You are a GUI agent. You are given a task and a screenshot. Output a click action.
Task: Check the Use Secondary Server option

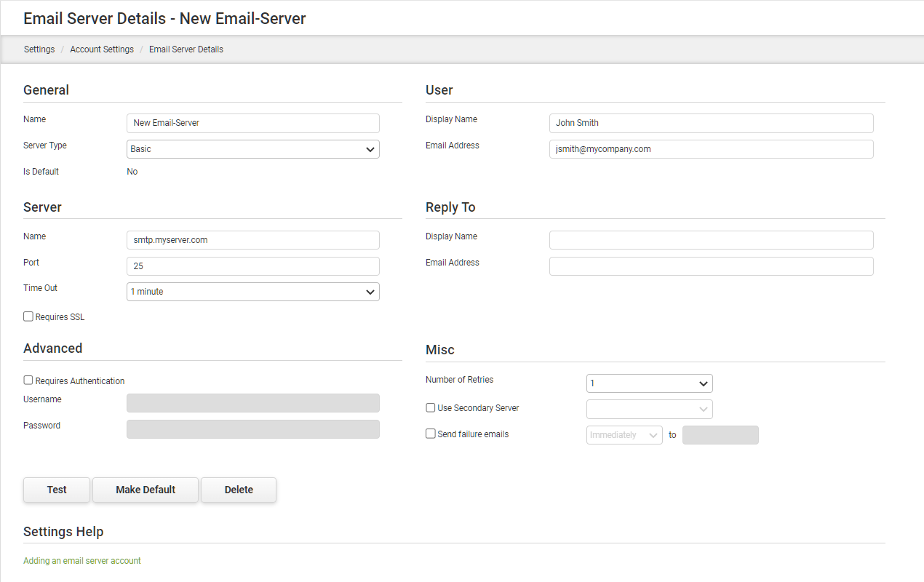[x=431, y=408]
